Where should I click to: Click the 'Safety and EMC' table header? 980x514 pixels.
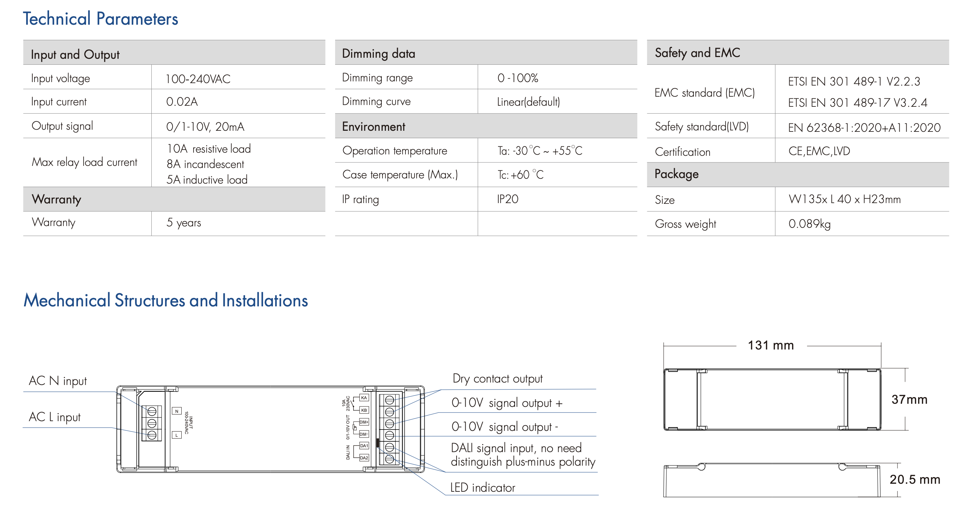[697, 53]
